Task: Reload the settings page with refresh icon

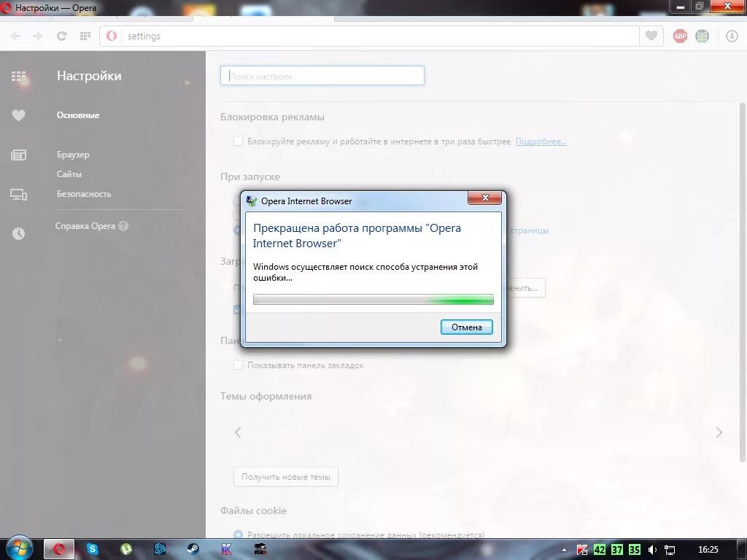Action: (x=61, y=35)
